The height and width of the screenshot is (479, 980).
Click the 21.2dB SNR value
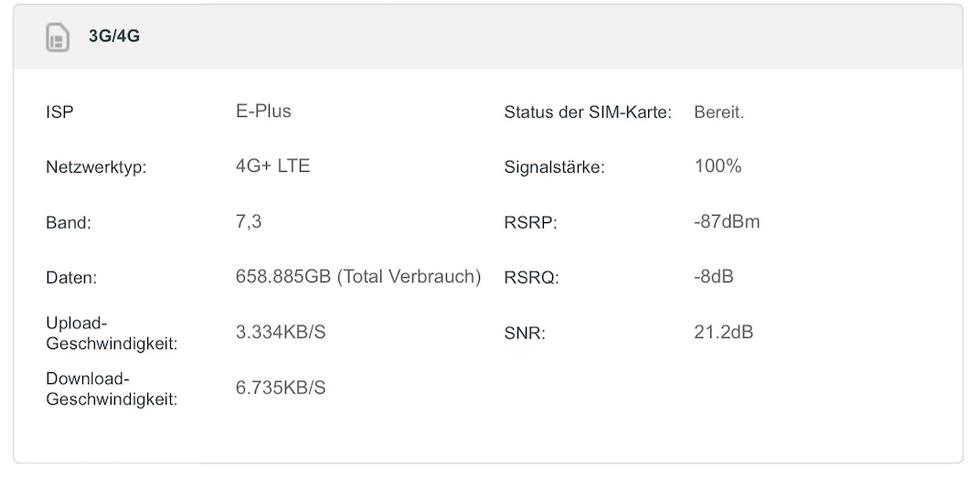point(723,333)
